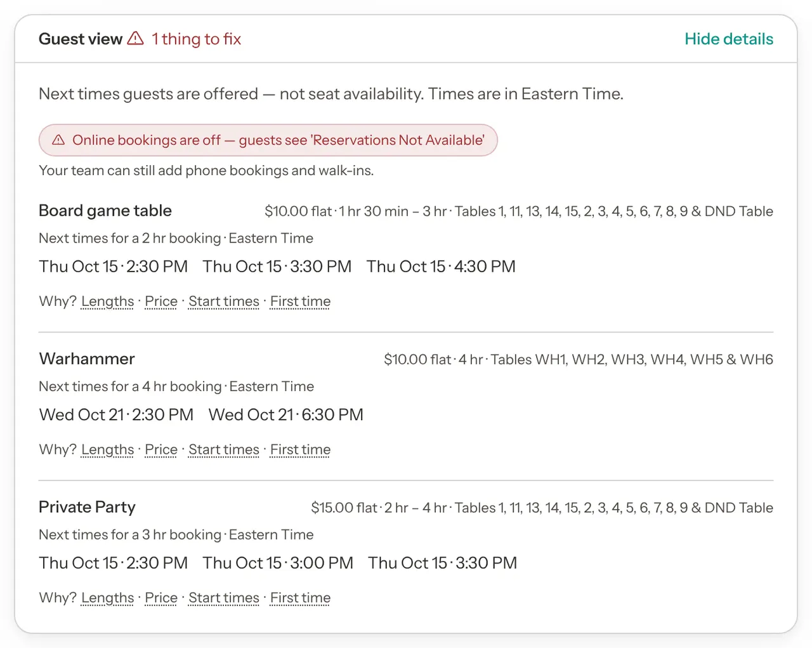Click 'Next times guests are offered' description
Viewport: 812px width, 648px height.
(x=331, y=94)
